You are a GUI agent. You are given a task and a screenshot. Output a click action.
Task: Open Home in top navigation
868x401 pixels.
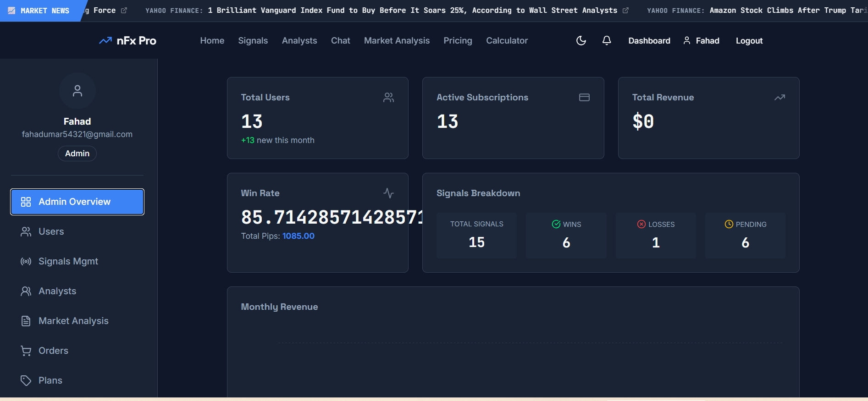212,41
